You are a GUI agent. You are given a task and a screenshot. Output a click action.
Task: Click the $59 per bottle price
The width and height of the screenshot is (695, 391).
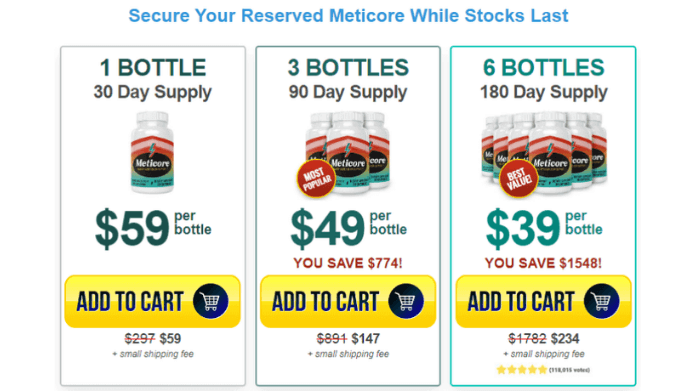pyautogui.click(x=153, y=228)
